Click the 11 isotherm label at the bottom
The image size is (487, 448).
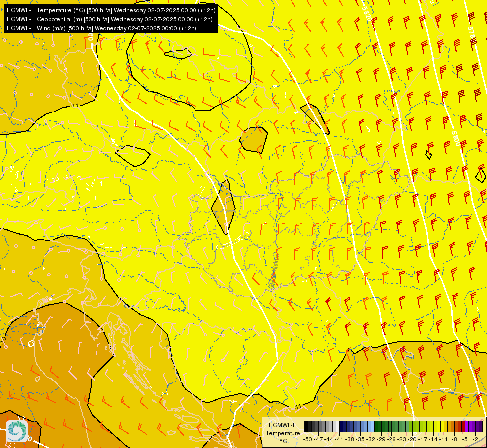pos(298,406)
